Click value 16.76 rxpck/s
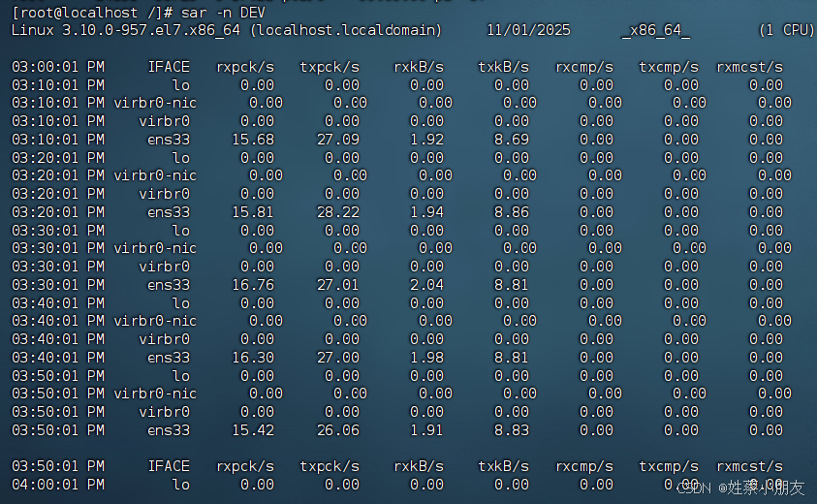 tap(253, 285)
